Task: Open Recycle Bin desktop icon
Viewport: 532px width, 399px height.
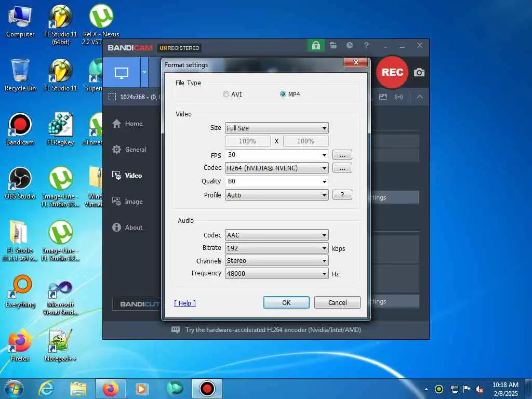Action: (20, 75)
